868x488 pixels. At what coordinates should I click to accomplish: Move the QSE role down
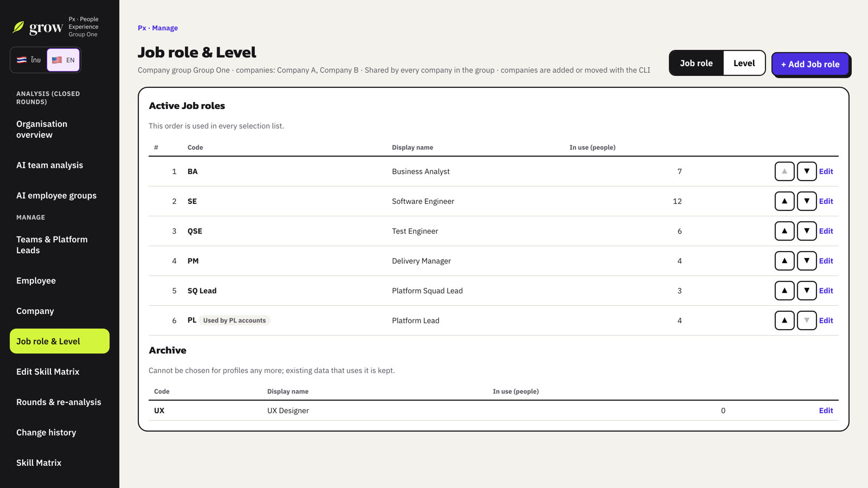(807, 231)
